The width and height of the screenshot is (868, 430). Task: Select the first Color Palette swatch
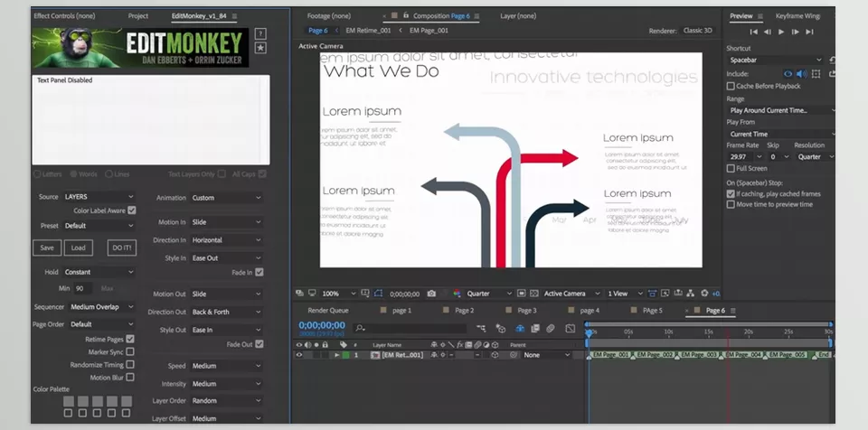point(69,401)
